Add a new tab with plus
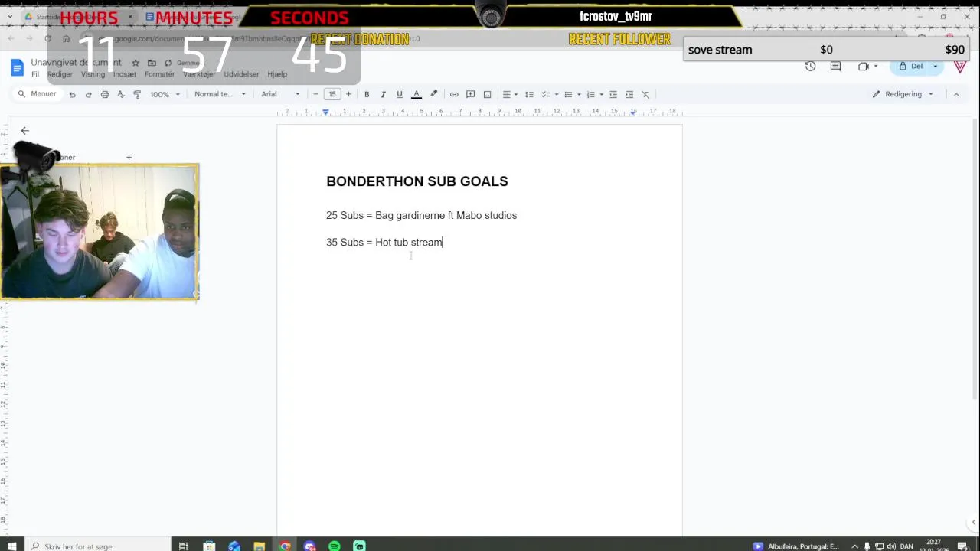980x551 pixels. click(x=129, y=158)
